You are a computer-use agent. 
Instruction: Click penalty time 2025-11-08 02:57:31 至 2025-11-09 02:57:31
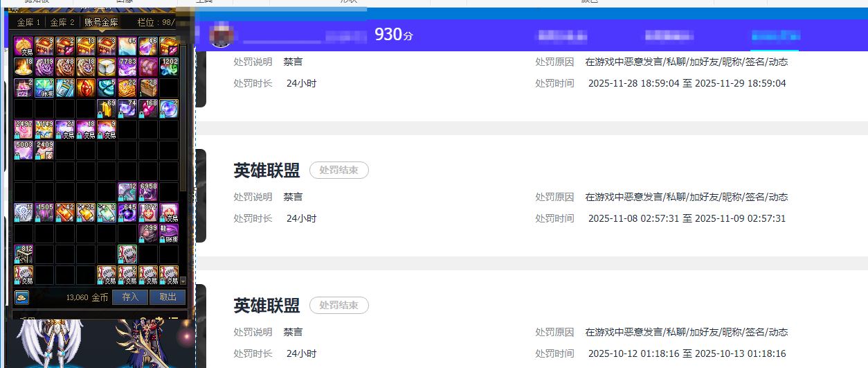[x=687, y=218]
